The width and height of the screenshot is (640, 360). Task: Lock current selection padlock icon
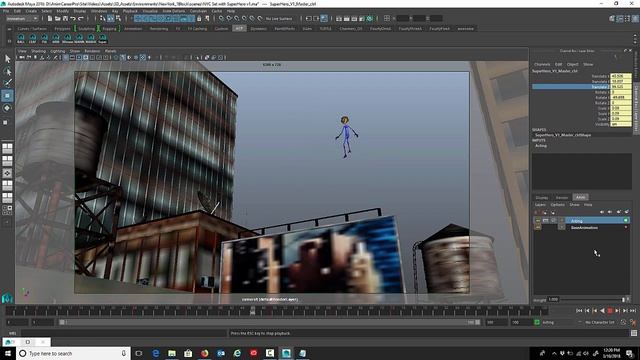pyautogui.click(x=199, y=18)
